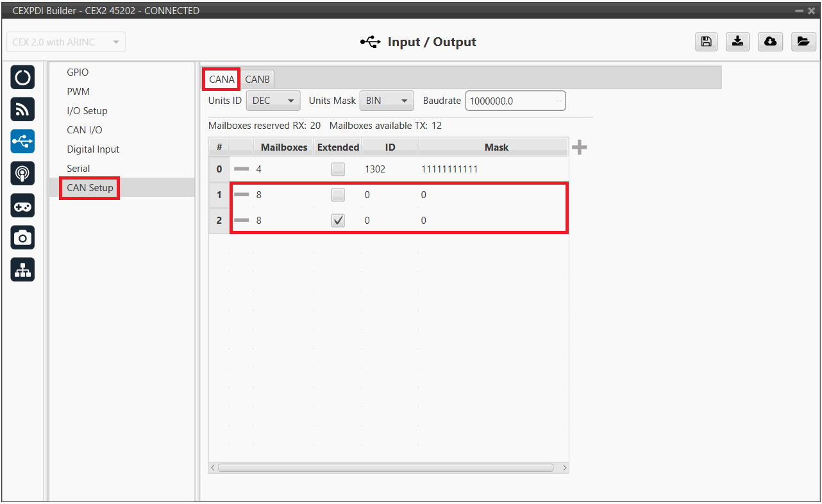Check the Extended box in row 1
Image resolution: width=822 pixels, height=504 pixels.
click(338, 195)
